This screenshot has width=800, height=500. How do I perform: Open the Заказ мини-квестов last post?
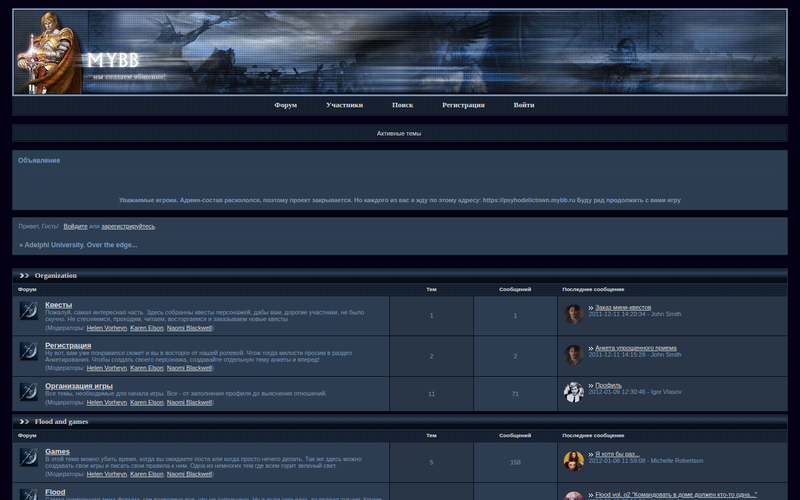pos(623,308)
